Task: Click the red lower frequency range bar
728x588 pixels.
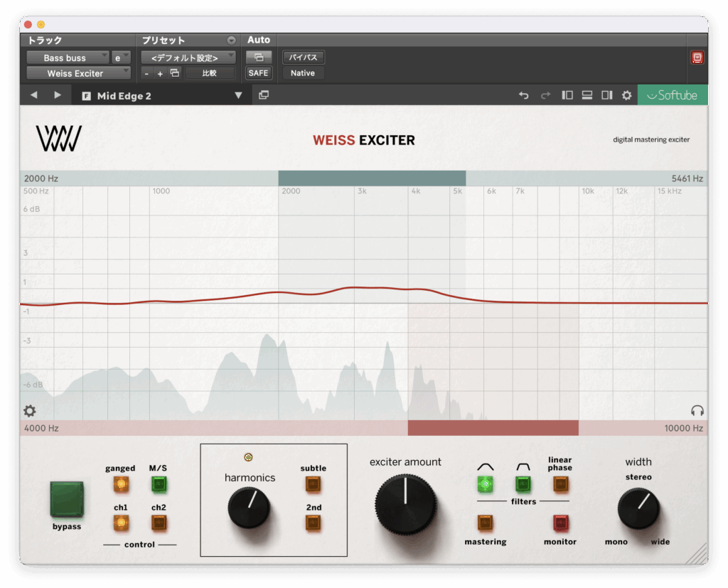Action: [x=493, y=428]
